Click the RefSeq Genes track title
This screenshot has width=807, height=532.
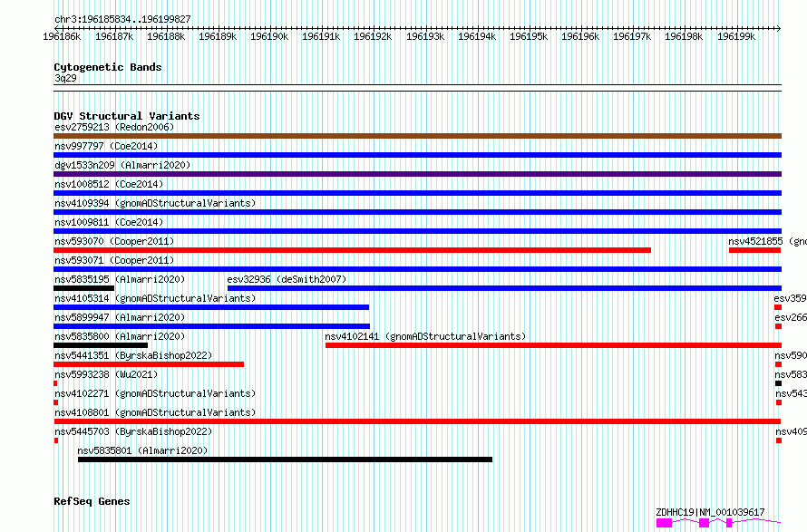(92, 502)
